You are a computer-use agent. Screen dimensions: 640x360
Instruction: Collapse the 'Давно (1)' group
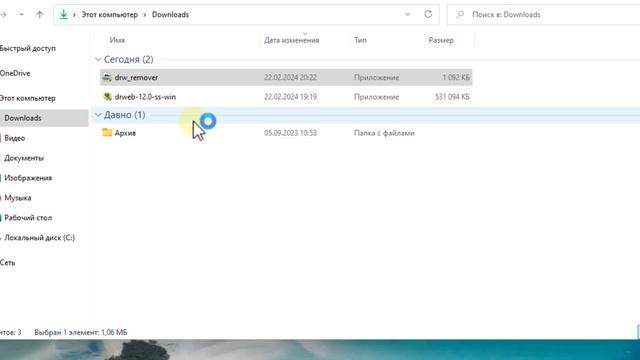click(98, 115)
